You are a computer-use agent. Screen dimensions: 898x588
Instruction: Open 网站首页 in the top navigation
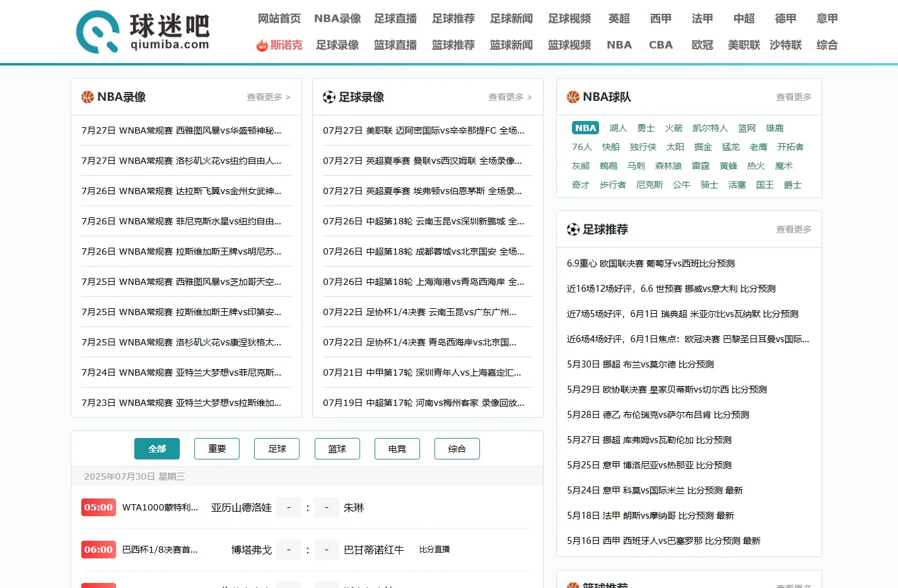point(279,19)
